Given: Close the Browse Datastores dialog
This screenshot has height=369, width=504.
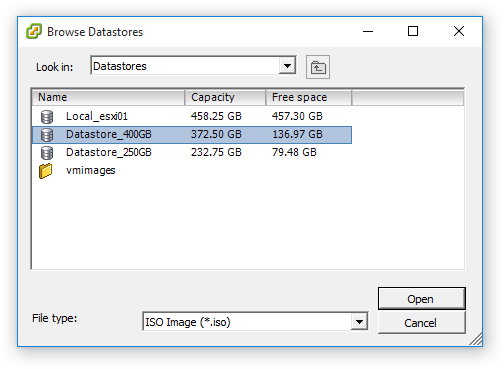Looking at the screenshot, I should 459,31.
